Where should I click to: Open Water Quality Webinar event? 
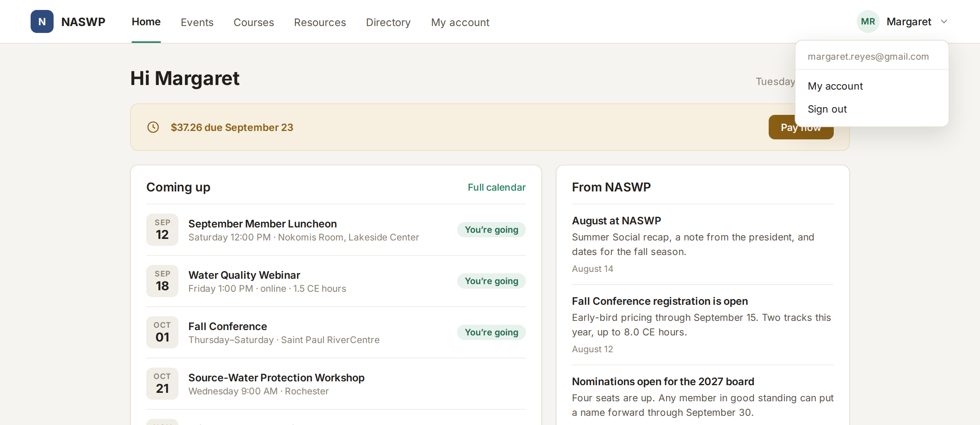click(x=244, y=275)
